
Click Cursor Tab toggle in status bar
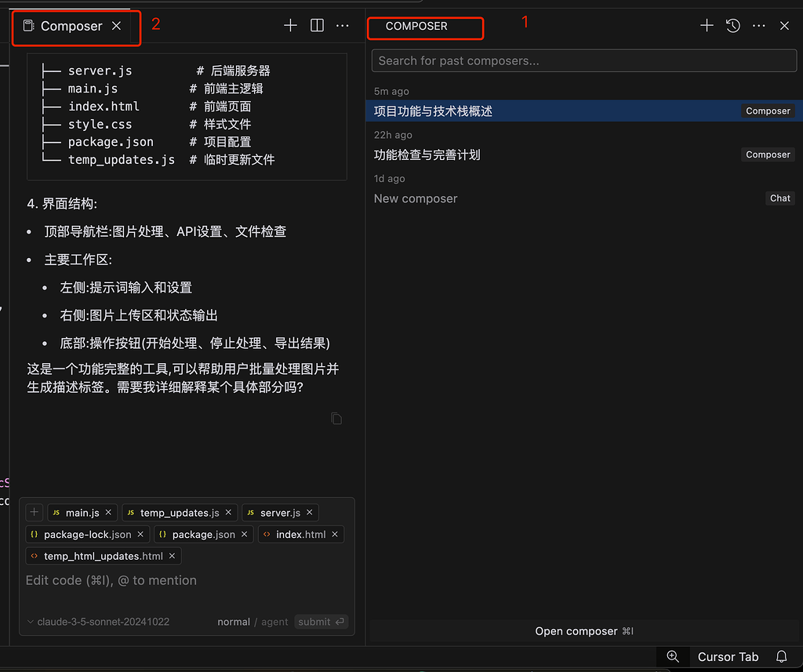pyautogui.click(x=728, y=657)
